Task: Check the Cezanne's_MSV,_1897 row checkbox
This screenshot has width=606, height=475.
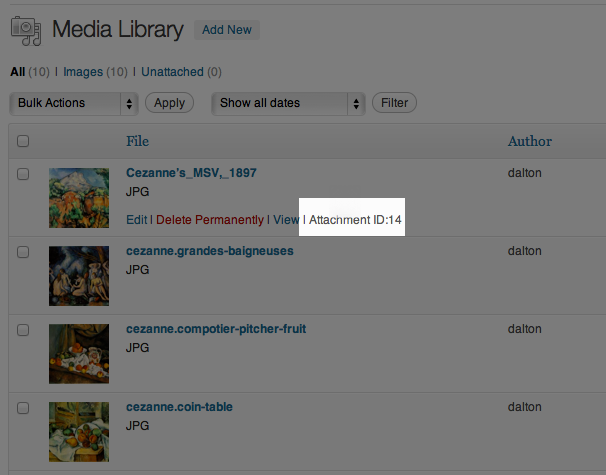Action: pos(23,173)
